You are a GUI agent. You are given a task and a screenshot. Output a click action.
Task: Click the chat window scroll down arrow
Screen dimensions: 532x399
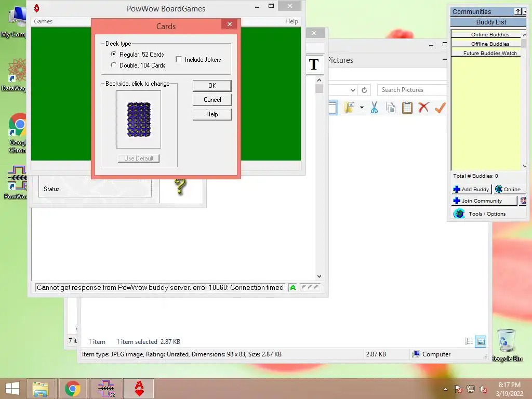click(x=319, y=276)
